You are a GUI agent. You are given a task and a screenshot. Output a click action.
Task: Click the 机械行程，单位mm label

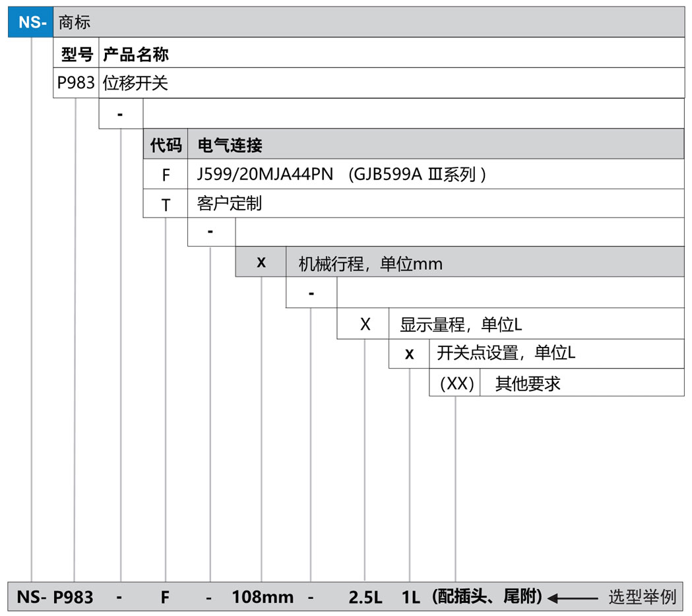coord(370,264)
